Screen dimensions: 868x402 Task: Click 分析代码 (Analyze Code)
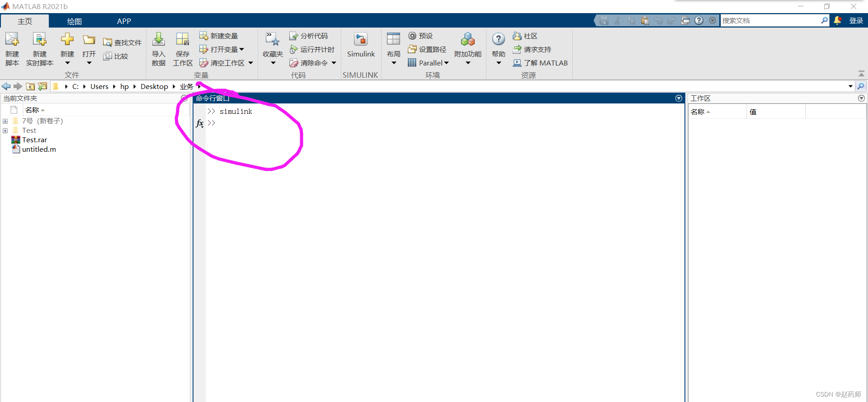point(309,36)
